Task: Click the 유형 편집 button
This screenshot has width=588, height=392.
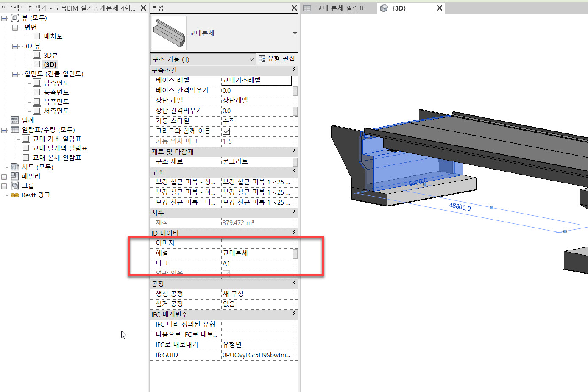Action: click(277, 58)
